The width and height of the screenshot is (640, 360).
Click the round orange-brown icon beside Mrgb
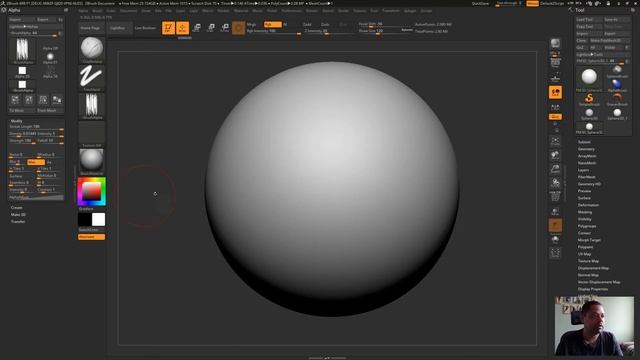[x=238, y=28]
